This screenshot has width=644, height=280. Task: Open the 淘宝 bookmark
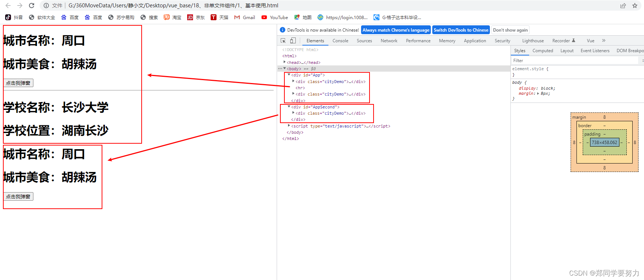(x=172, y=17)
